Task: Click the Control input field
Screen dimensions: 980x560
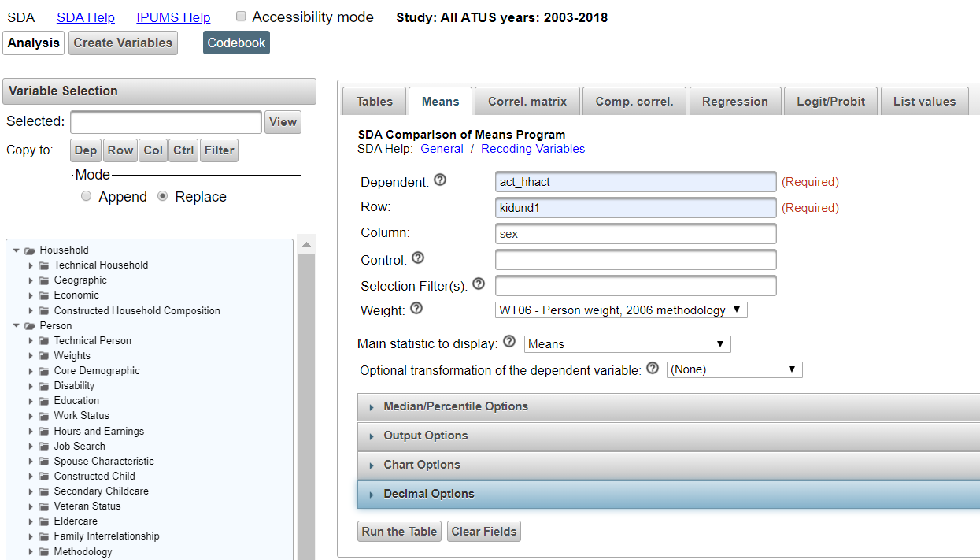Action: coord(636,260)
